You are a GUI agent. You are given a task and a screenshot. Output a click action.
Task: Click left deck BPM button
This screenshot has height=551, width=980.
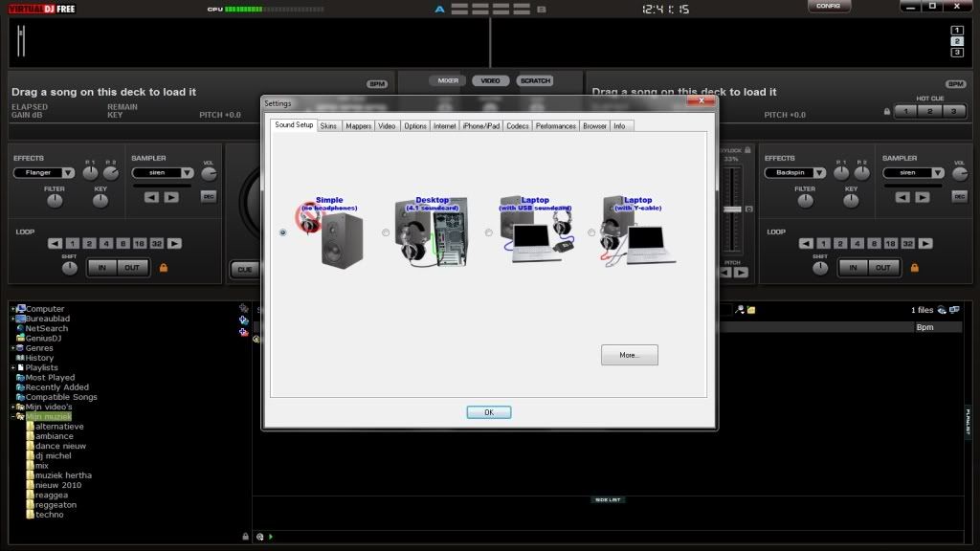(377, 84)
